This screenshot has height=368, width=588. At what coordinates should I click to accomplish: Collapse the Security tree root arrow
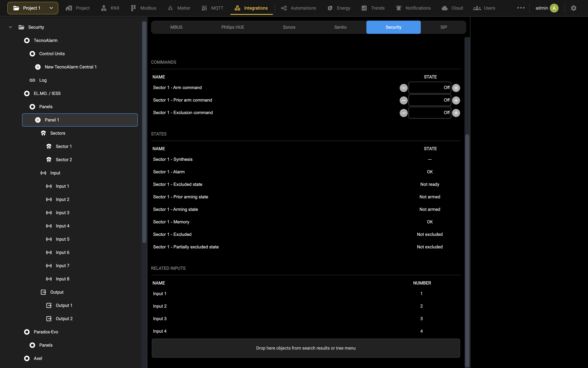point(10,27)
